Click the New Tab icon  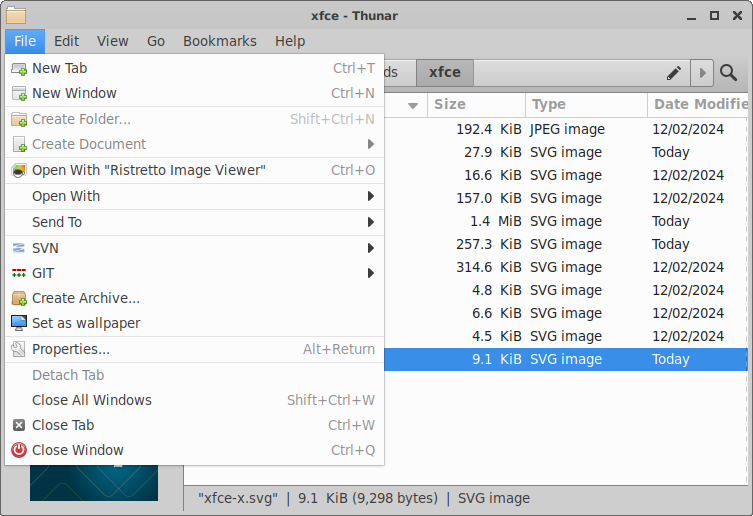[x=19, y=69]
